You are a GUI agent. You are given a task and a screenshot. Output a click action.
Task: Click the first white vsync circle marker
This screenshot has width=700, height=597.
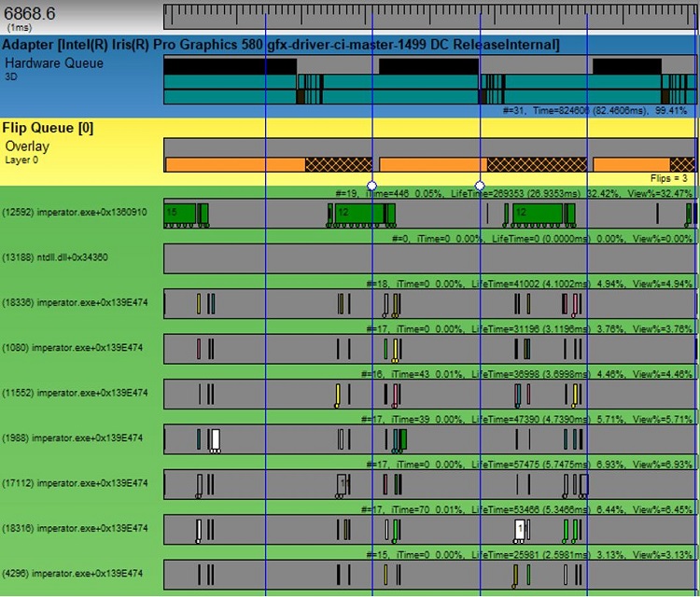pyautogui.click(x=372, y=186)
